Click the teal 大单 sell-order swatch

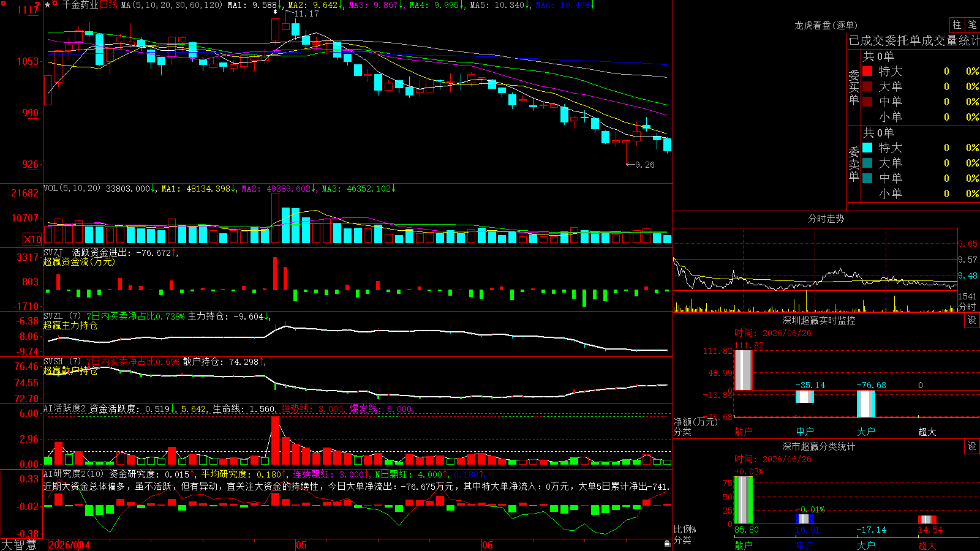tap(867, 163)
